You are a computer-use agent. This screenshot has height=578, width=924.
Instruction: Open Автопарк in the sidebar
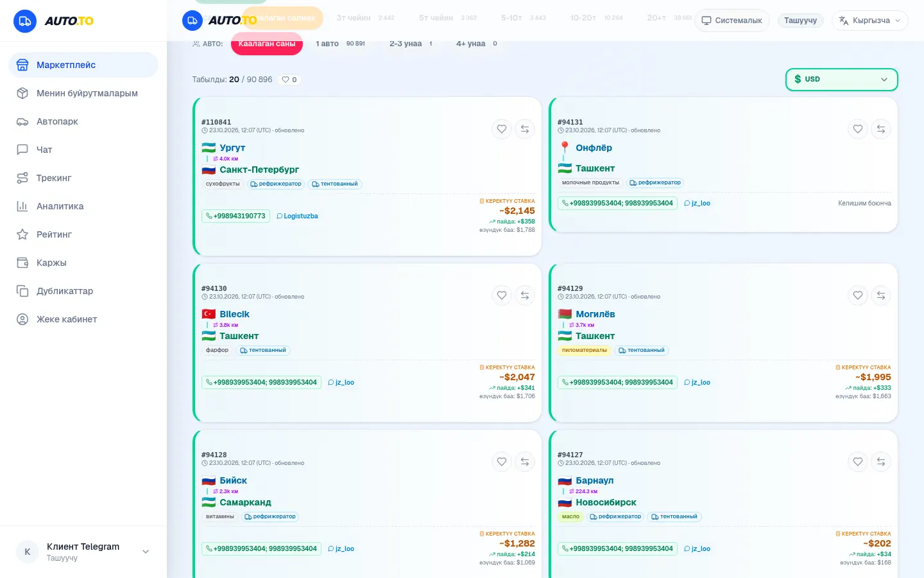point(83,121)
